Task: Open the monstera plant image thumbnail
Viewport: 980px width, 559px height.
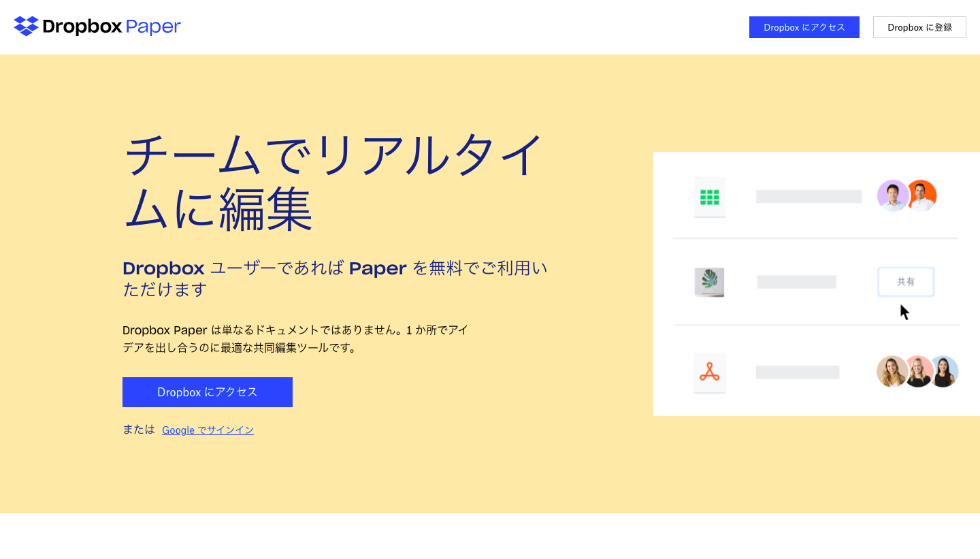Action: coord(709,282)
